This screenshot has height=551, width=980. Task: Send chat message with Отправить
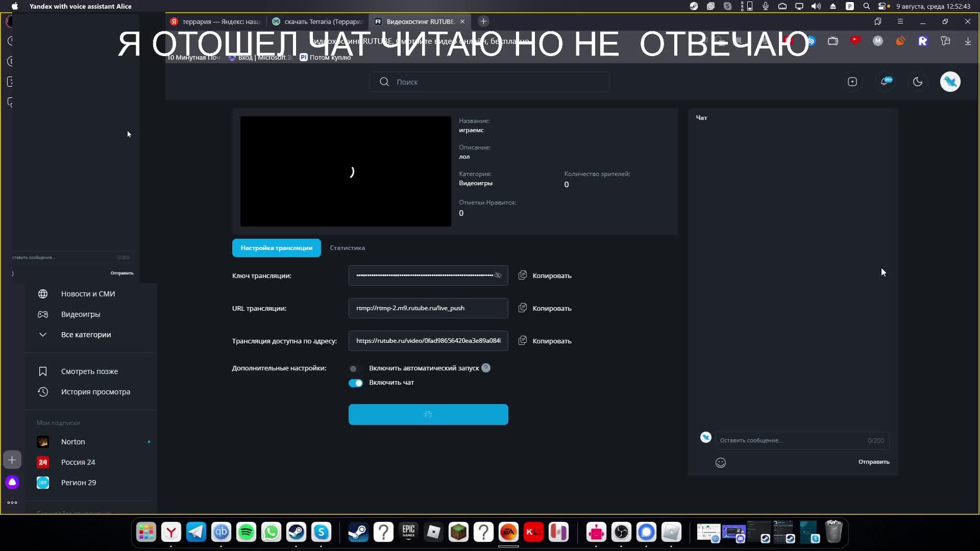click(x=873, y=462)
